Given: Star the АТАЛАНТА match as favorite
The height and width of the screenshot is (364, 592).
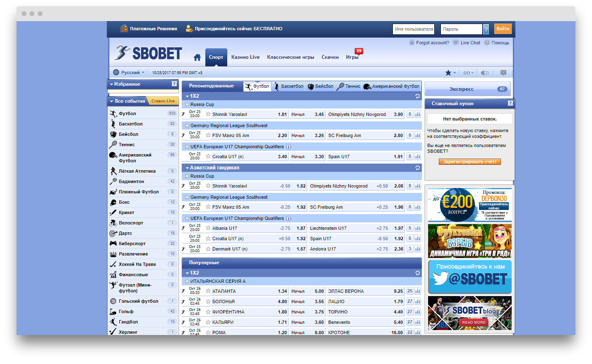Looking at the screenshot, I should pos(208,291).
